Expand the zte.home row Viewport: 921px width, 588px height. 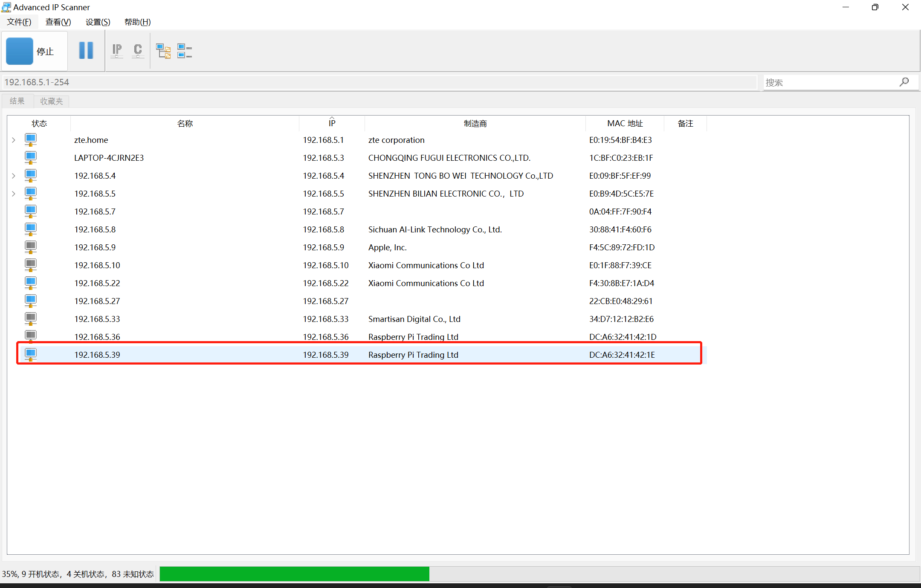pyautogui.click(x=14, y=140)
